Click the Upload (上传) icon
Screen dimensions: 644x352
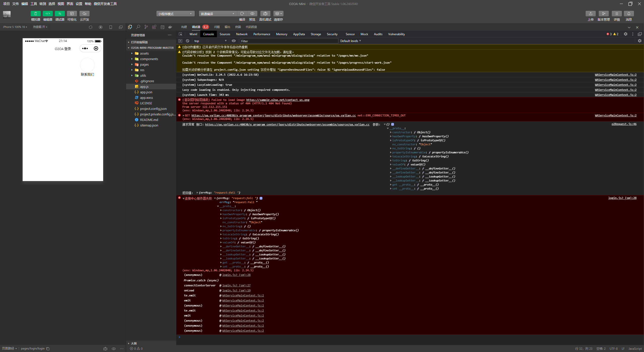pos(590,14)
